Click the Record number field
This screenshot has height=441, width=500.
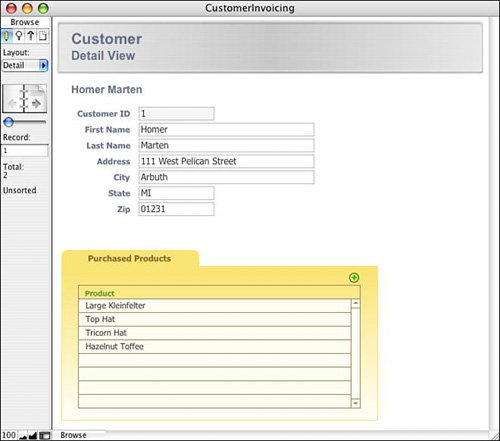(25, 151)
